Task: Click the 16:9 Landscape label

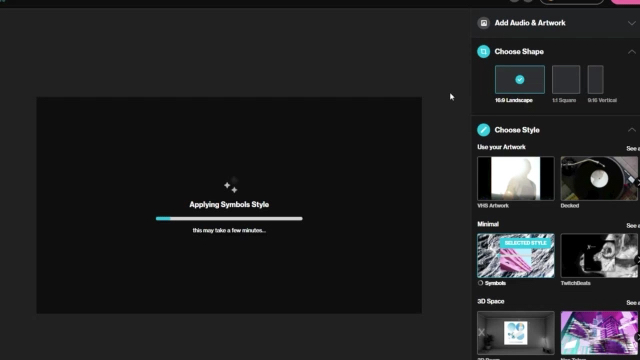Action: (513, 100)
